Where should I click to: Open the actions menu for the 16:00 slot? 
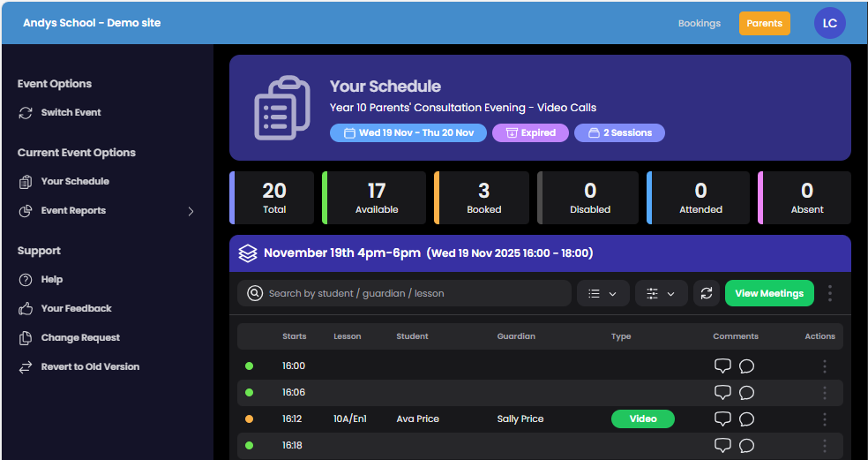pos(824,366)
